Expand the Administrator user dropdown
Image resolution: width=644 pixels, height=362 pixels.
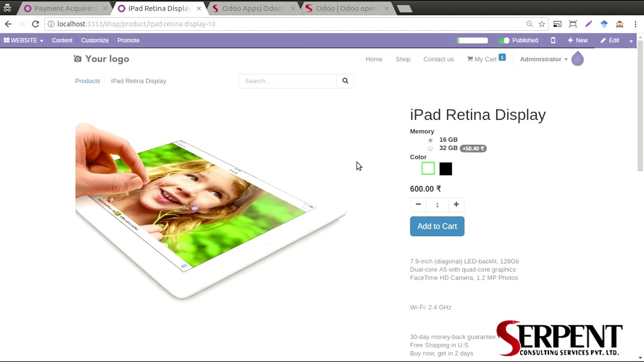click(x=543, y=59)
